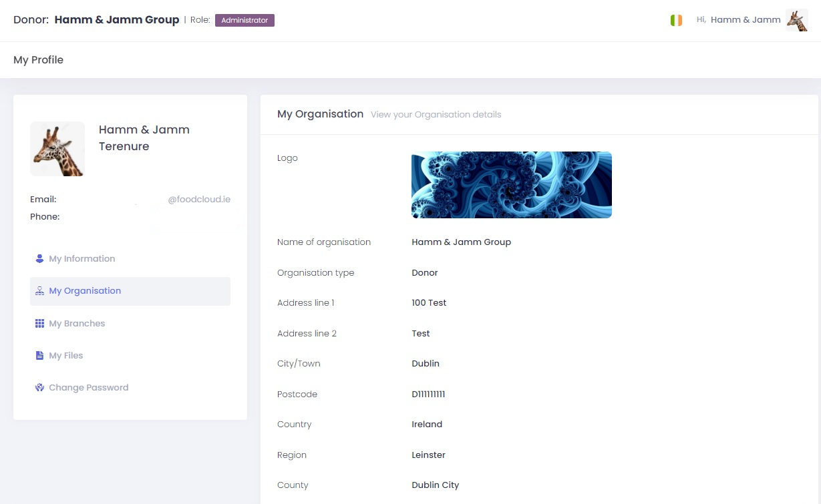Click the Dublin City county value

click(x=435, y=485)
